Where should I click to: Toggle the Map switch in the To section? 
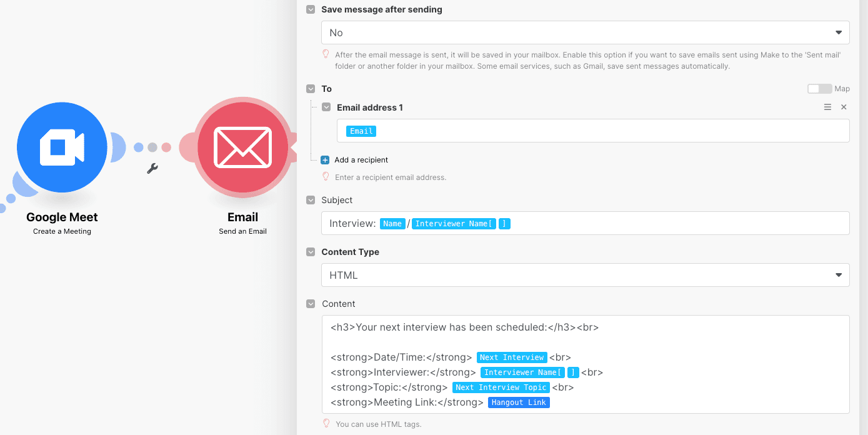tap(819, 89)
